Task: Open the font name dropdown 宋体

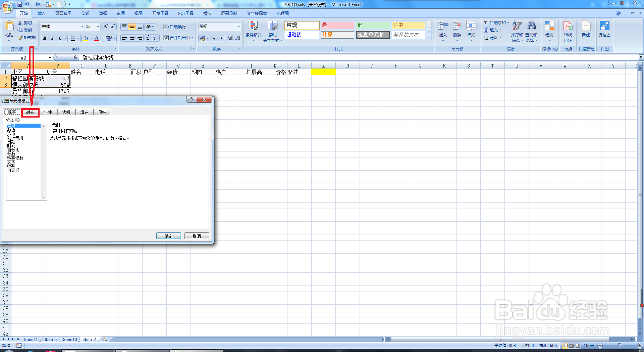Action: point(82,27)
